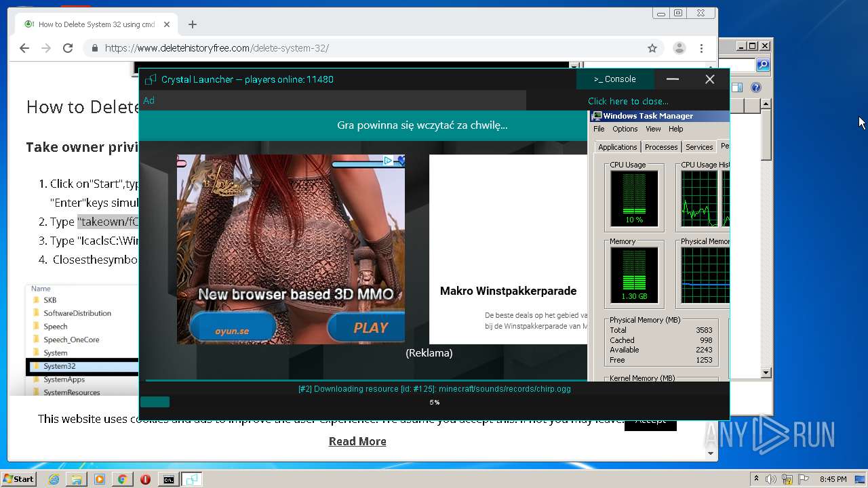Launch Internet Explorer from taskbar
The width and height of the screenshot is (868, 488).
pos(54,479)
